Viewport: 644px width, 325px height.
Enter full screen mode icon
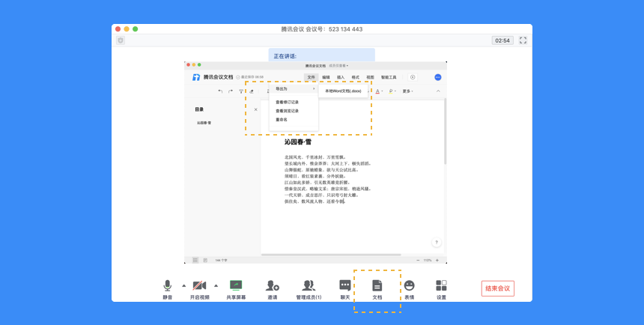[x=523, y=40]
